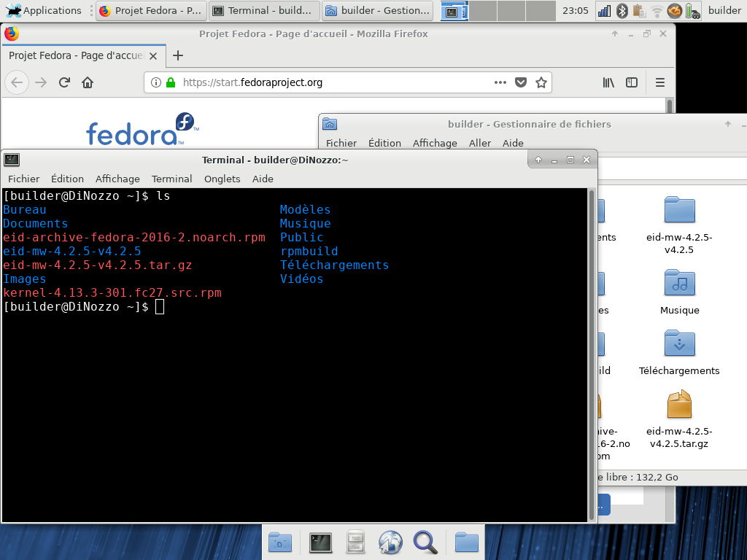Select eid-mw-4.2.5-v4.2.5 folder in file manager
The image size is (747, 560).
coord(679,225)
